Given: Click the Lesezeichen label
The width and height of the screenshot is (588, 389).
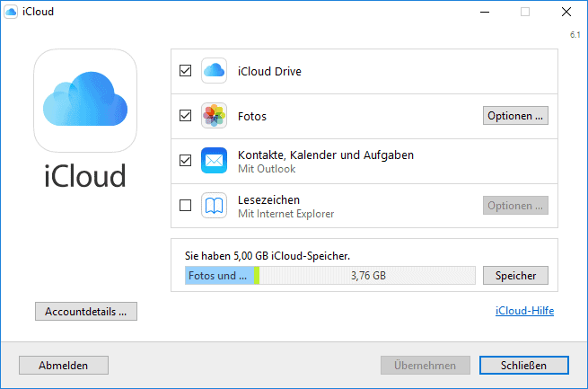Looking at the screenshot, I should click(269, 200).
